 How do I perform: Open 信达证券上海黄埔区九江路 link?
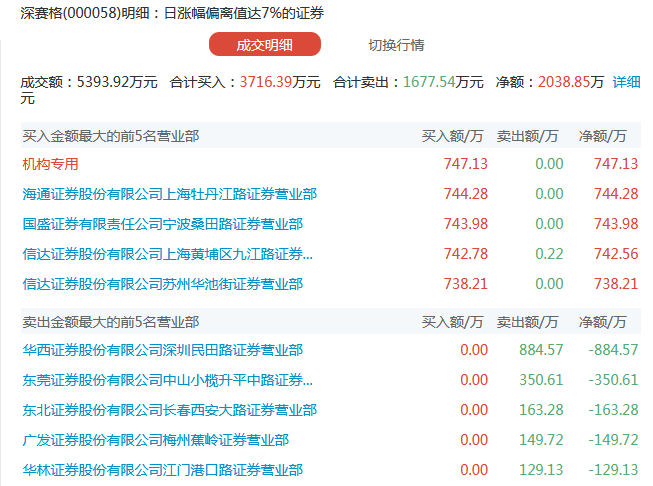coord(167,254)
